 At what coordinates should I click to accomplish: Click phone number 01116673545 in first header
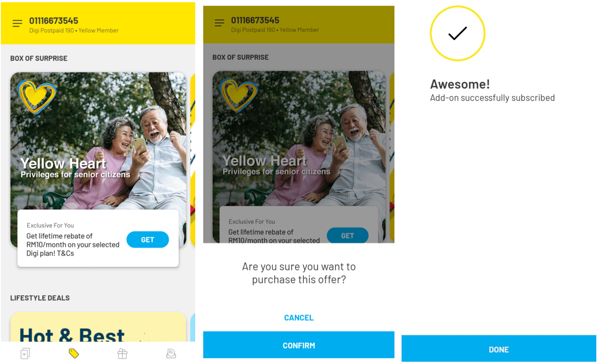(54, 21)
